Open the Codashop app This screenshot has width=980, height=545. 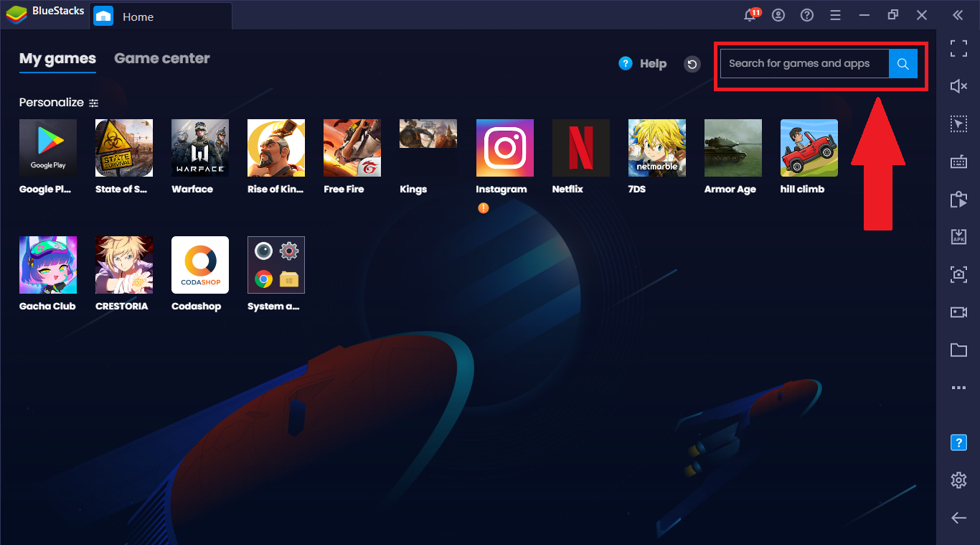click(x=200, y=265)
